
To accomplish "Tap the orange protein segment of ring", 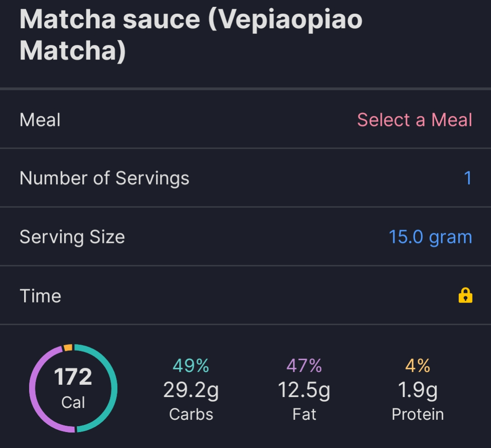I will point(68,348).
